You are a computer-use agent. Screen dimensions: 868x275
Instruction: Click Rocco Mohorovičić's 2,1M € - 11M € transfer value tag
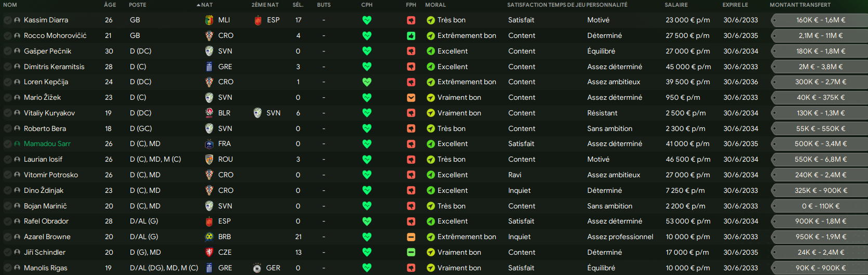[x=820, y=36]
